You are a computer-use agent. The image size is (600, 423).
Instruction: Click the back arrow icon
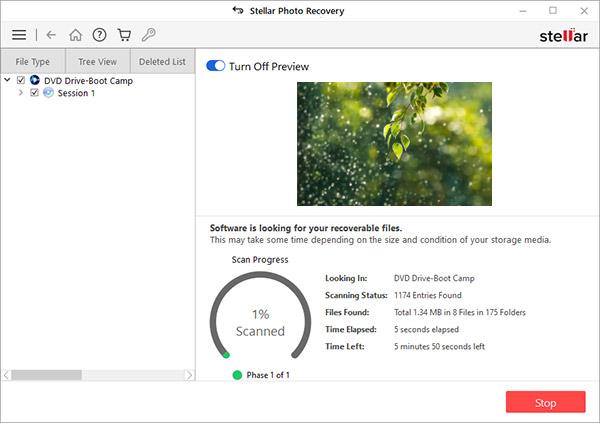(x=51, y=34)
